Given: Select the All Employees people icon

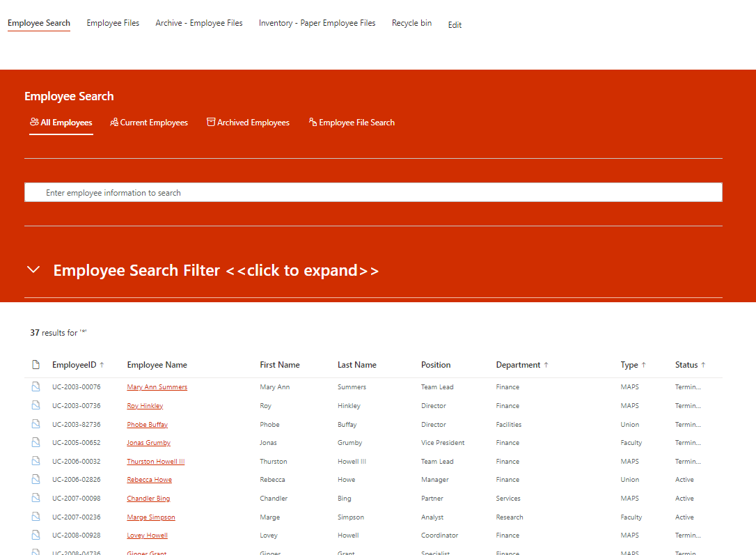Looking at the screenshot, I should coord(36,122).
